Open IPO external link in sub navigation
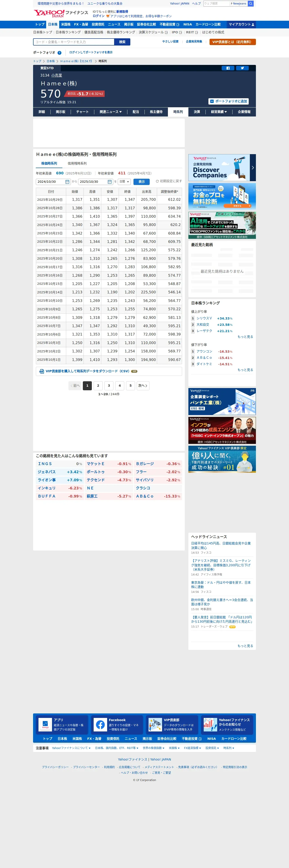Viewport: 289px width, 868px height. click(x=177, y=32)
